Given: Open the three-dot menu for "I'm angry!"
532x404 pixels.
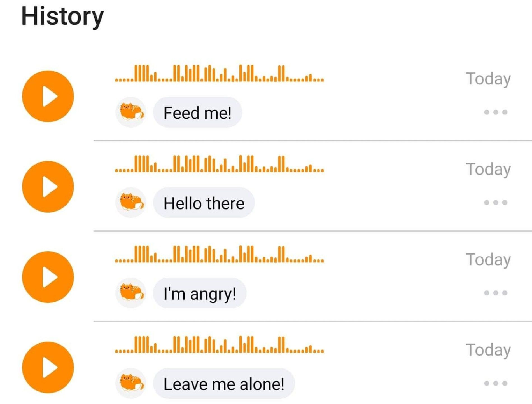Looking at the screenshot, I should (496, 293).
